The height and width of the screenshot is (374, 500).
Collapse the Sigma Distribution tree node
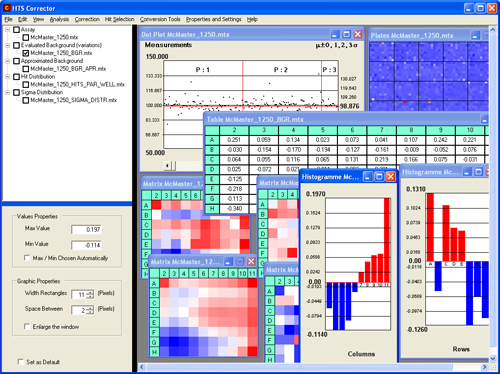(x=7, y=92)
